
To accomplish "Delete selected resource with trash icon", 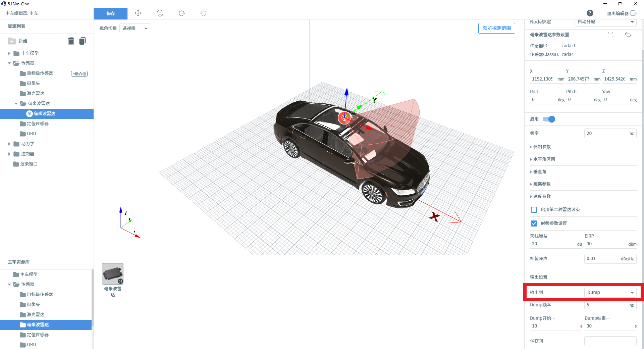I will point(71,41).
